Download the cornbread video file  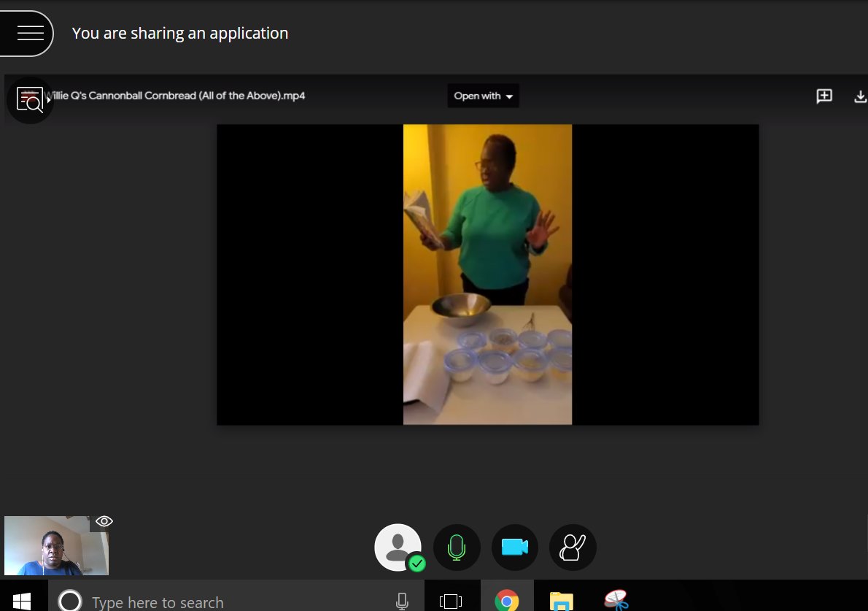coord(860,96)
